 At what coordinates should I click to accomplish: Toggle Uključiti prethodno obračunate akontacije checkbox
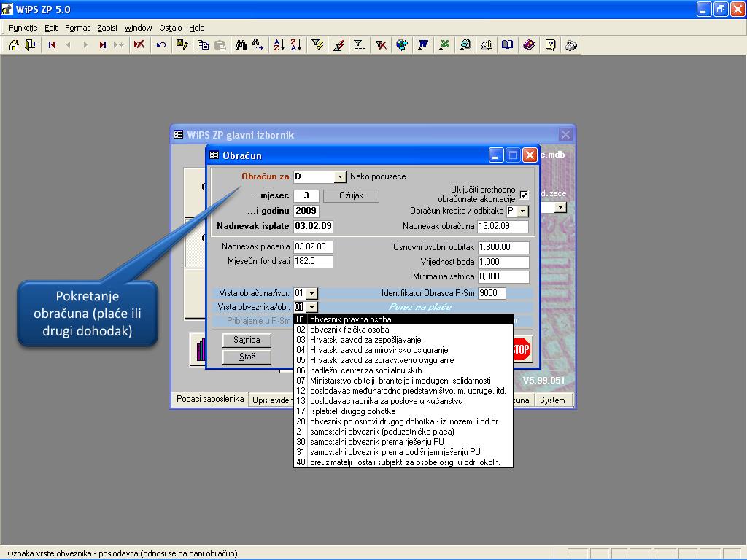coord(524,195)
